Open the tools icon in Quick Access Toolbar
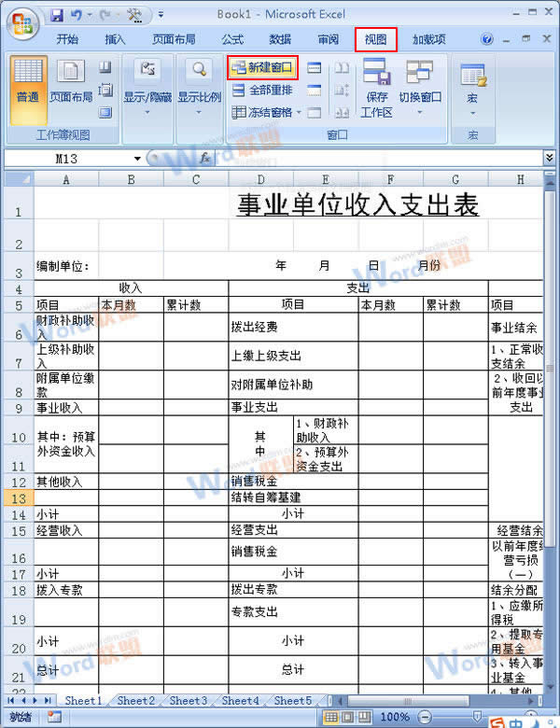 134,16
